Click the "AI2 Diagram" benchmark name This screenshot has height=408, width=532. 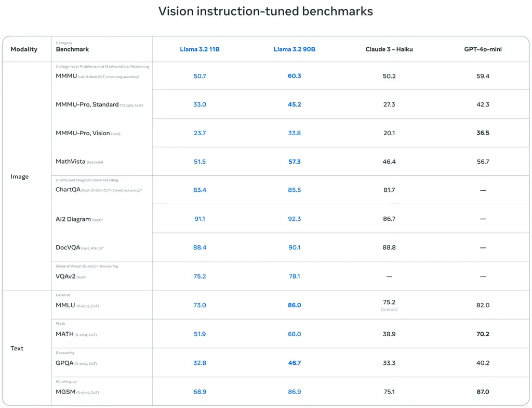73,219
